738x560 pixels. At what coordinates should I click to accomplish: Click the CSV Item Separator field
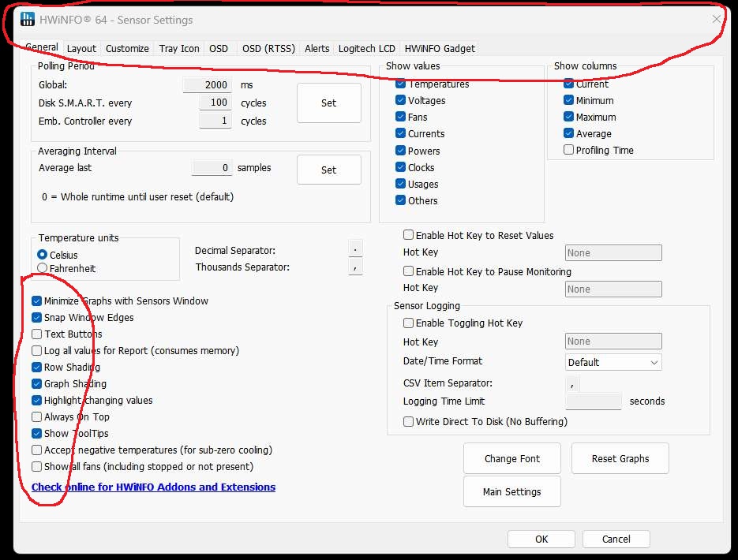coord(572,384)
